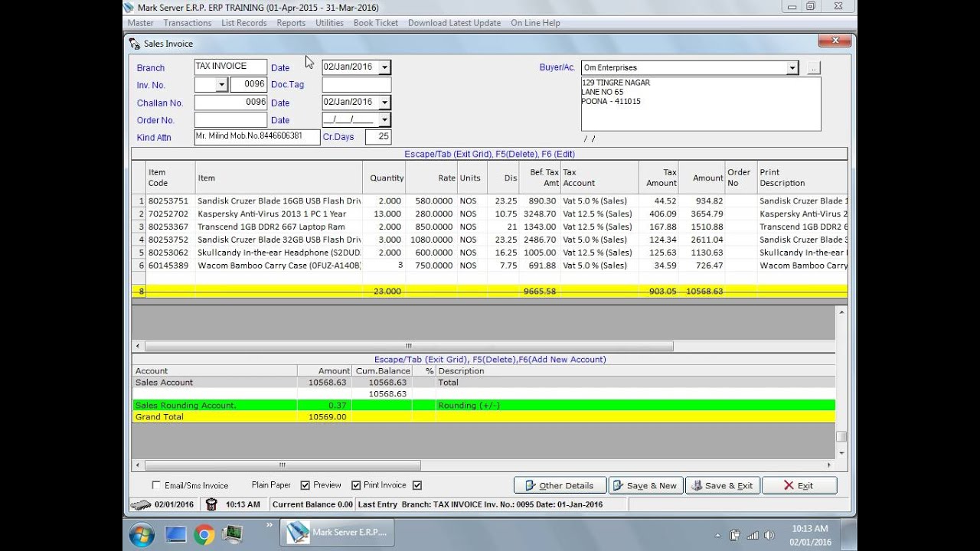Viewport: 980px width, 551px height.
Task: Click the Other Details button
Action: click(x=560, y=485)
